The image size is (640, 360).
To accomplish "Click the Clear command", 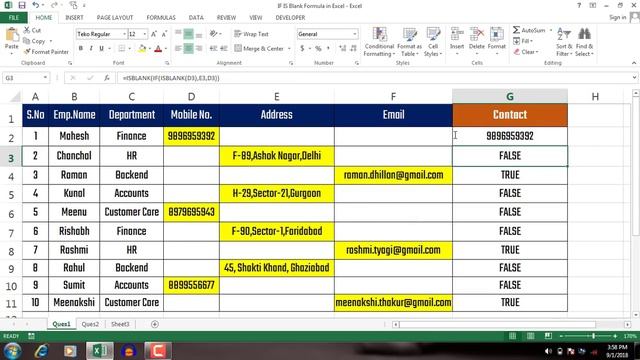I will coord(526,52).
